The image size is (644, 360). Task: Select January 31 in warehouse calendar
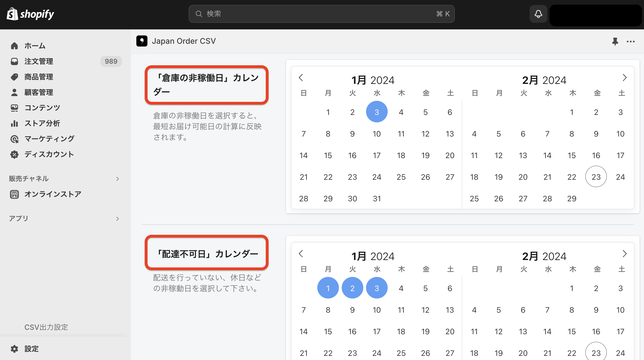[377, 198]
